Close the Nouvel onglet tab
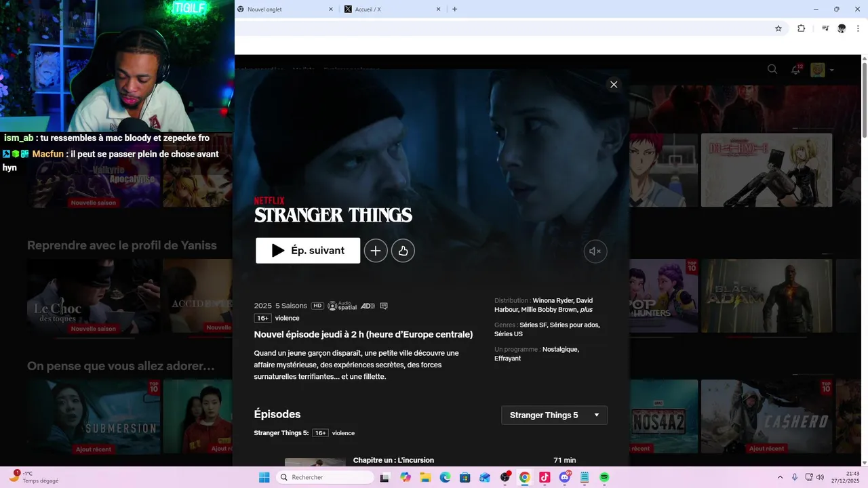Viewport: 868px width, 488px height. (x=331, y=9)
